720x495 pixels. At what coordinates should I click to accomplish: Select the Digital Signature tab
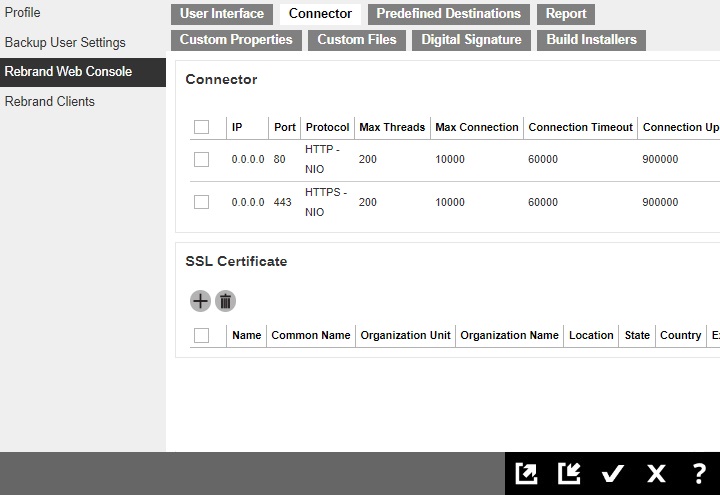[471, 40]
